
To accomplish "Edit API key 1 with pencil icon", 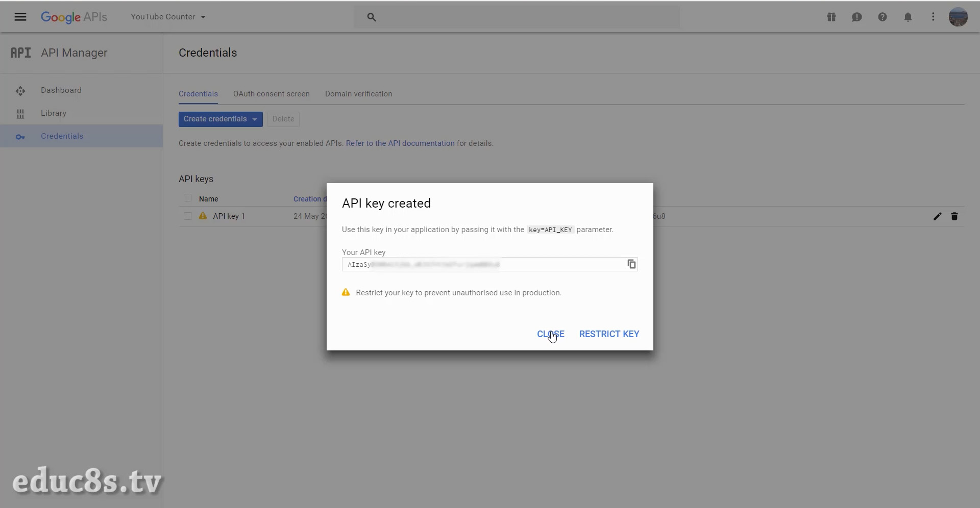I will 937,216.
